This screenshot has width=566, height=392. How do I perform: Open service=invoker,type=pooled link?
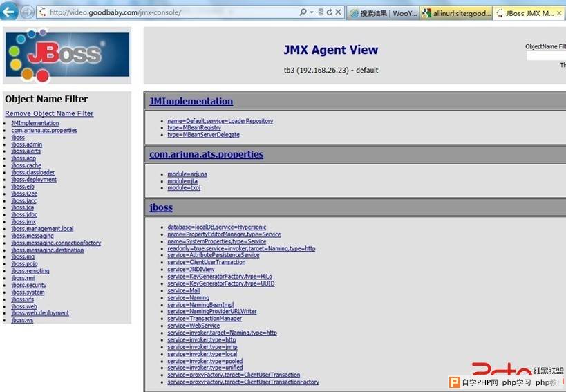pyautogui.click(x=205, y=361)
